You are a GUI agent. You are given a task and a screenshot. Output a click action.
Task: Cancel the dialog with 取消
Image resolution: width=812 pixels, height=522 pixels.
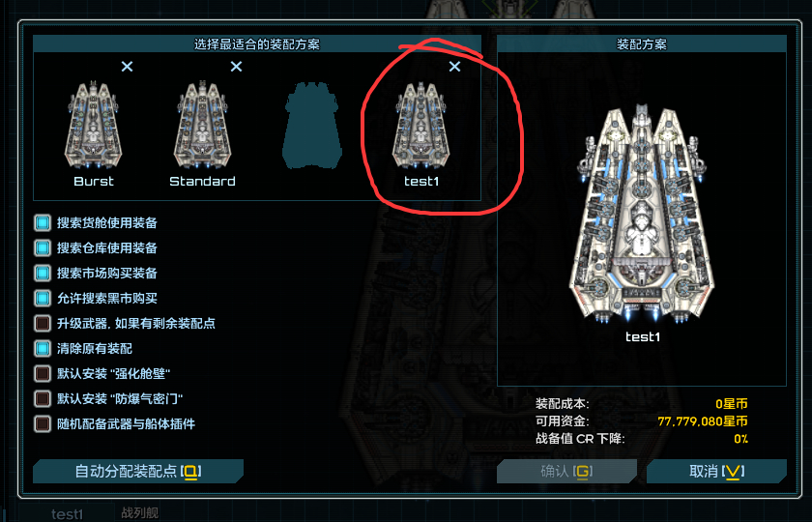716,472
